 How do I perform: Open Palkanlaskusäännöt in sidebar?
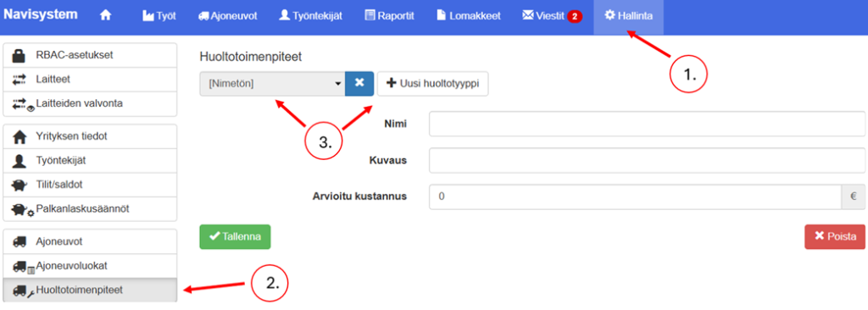point(90,209)
